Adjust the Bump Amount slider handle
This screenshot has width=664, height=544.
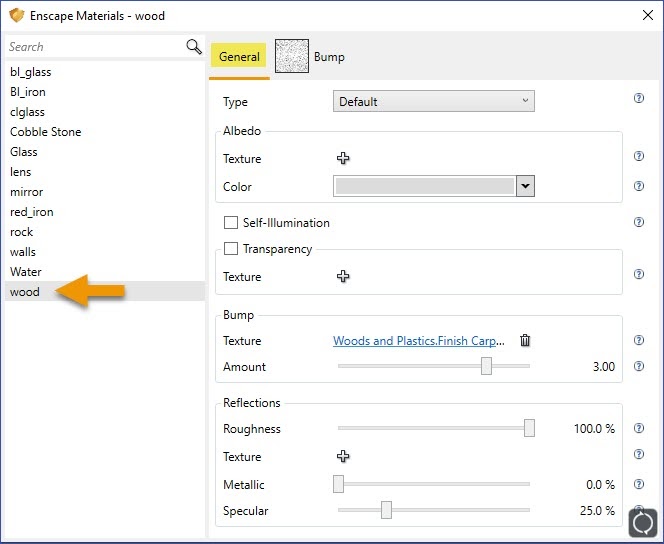[x=486, y=366]
